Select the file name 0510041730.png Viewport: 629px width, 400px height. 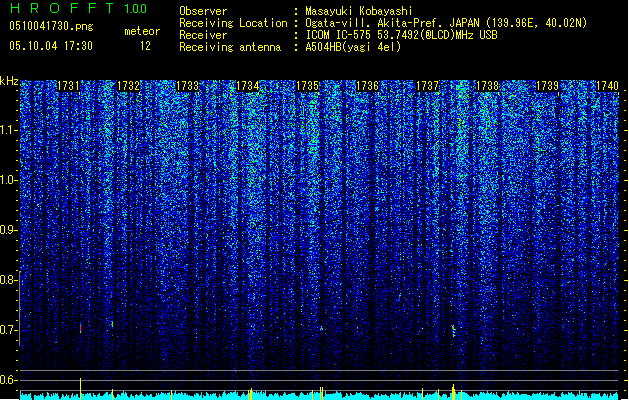click(x=51, y=26)
